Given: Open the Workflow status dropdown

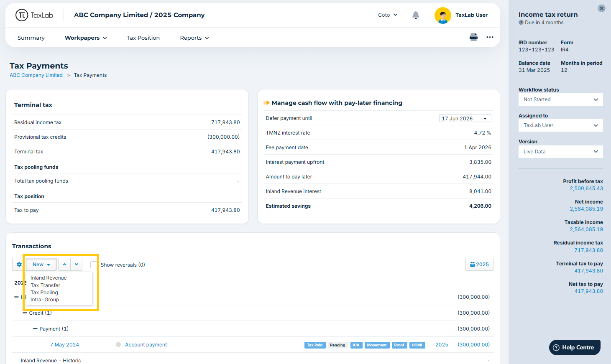Looking at the screenshot, I should click(x=561, y=99).
